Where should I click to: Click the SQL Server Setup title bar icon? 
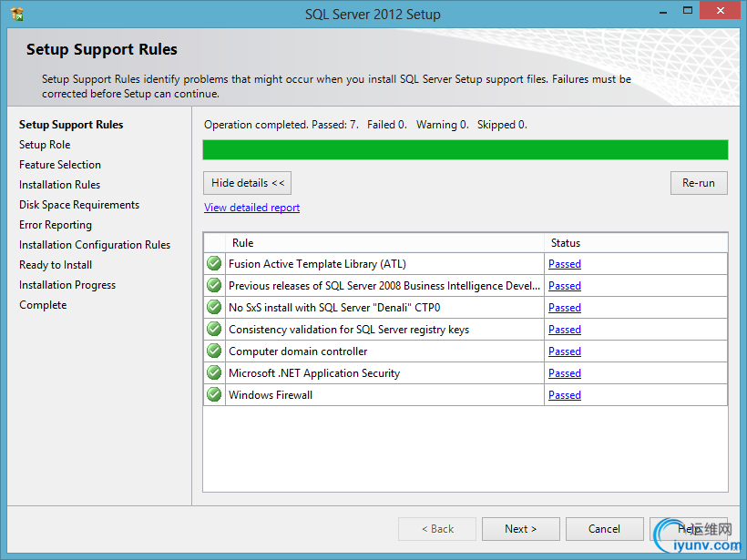tap(17, 15)
